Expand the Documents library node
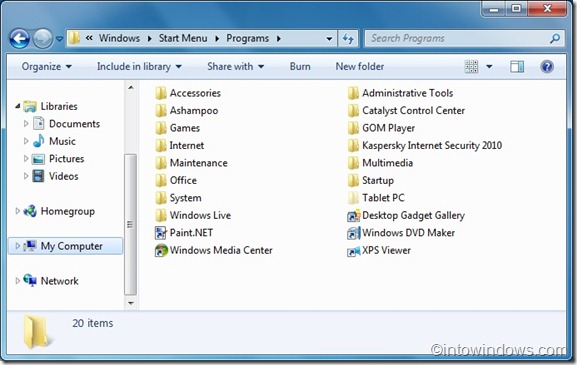Image resolution: width=577 pixels, height=365 pixels. pyautogui.click(x=26, y=124)
